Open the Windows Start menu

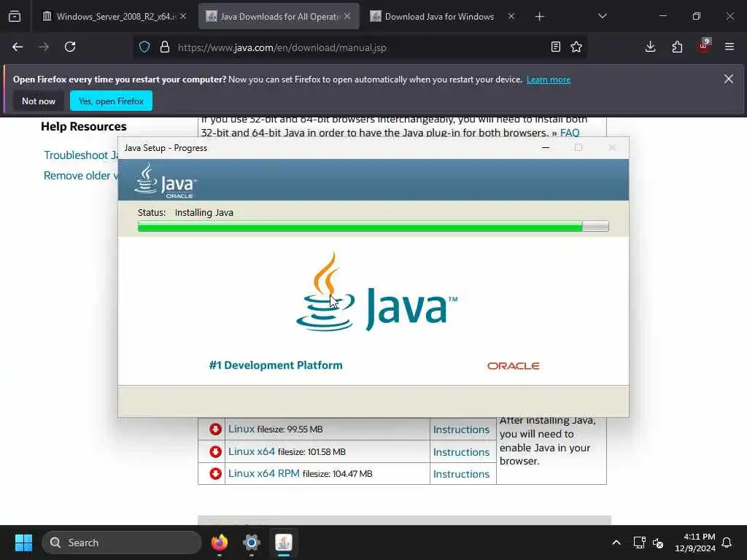pyautogui.click(x=23, y=542)
